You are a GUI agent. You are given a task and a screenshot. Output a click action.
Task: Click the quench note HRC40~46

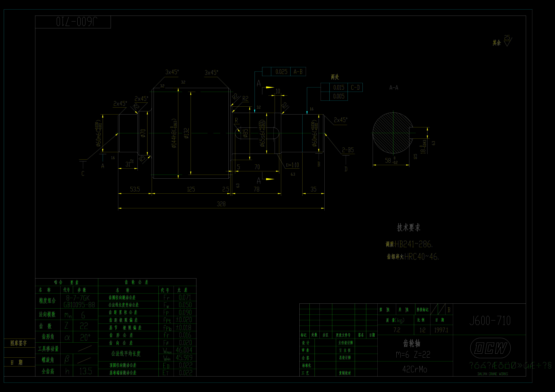click(413, 257)
